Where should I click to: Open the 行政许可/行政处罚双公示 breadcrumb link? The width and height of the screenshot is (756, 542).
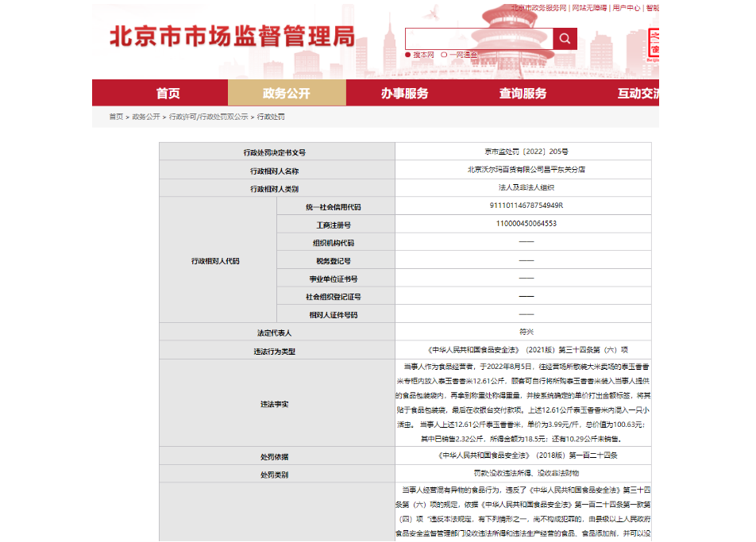[x=208, y=117]
